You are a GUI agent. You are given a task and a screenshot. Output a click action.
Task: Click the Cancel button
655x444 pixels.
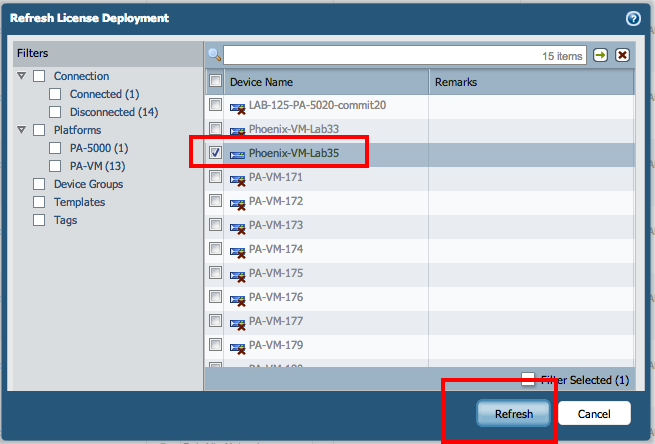pyautogui.click(x=594, y=414)
